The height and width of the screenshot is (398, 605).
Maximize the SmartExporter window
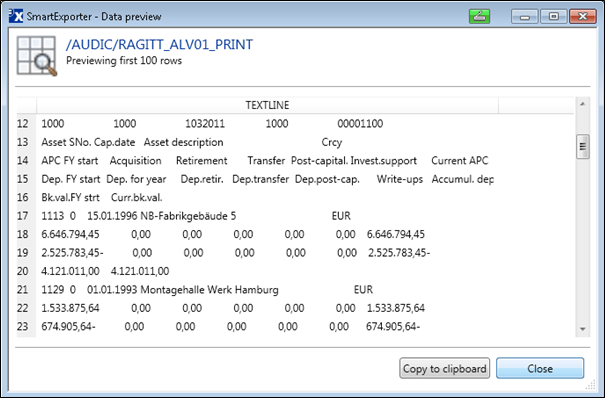(553, 17)
